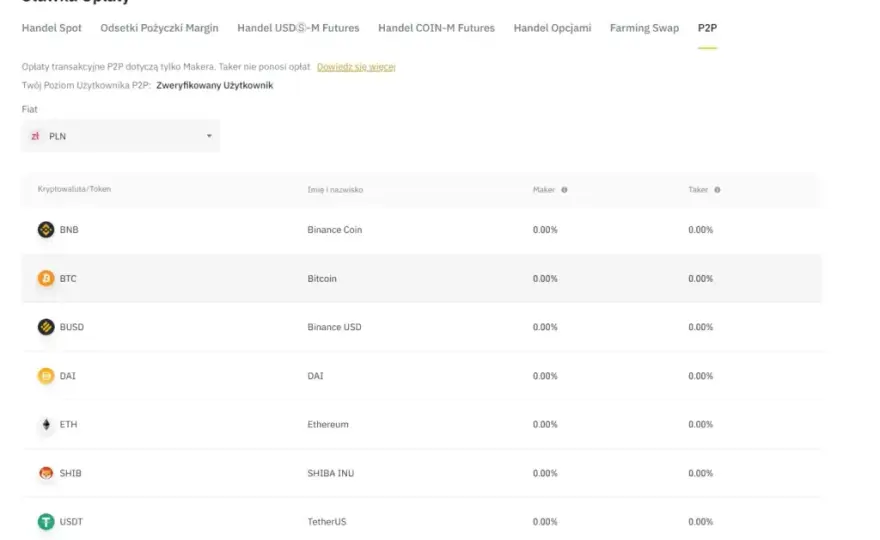Viewport: 880px width, 540px height.
Task: Click the USDT Tether icon
Action: click(x=46, y=521)
